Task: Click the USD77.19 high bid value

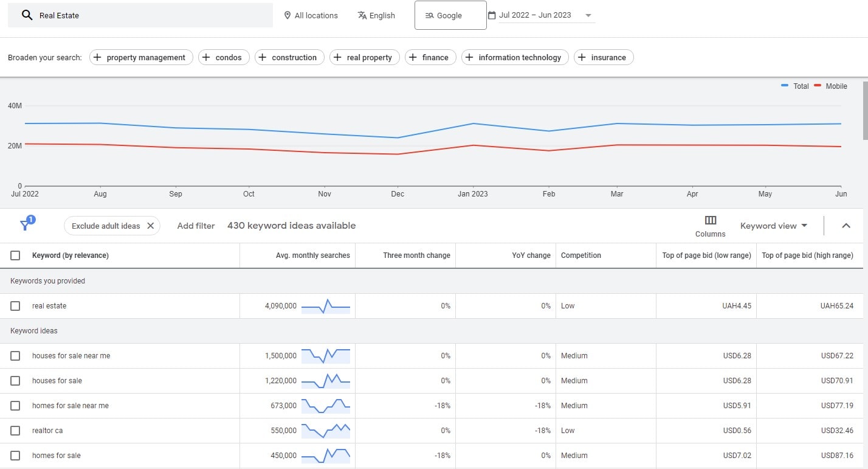Action: pos(837,406)
